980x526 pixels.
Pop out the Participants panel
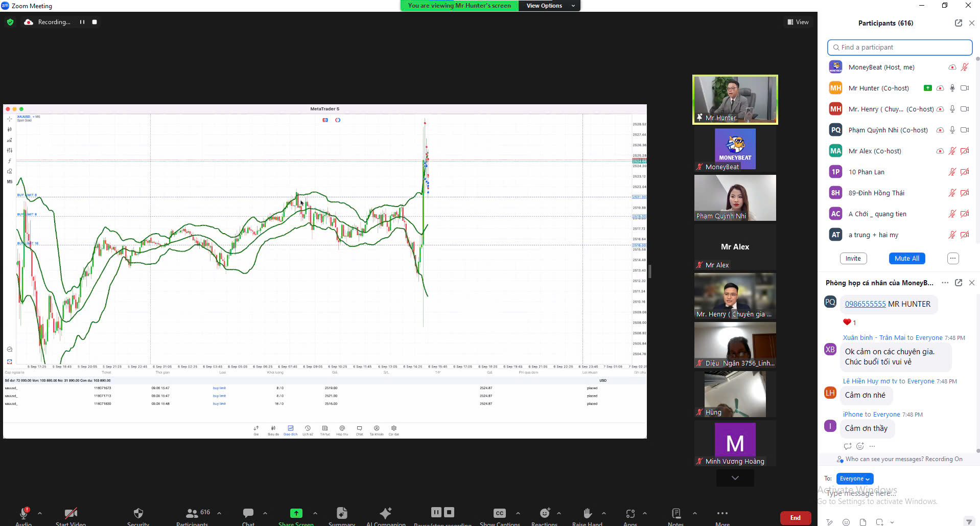(x=958, y=23)
